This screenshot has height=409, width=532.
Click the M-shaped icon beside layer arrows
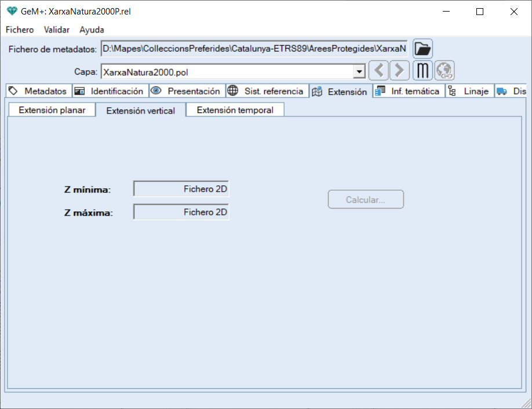tap(423, 71)
